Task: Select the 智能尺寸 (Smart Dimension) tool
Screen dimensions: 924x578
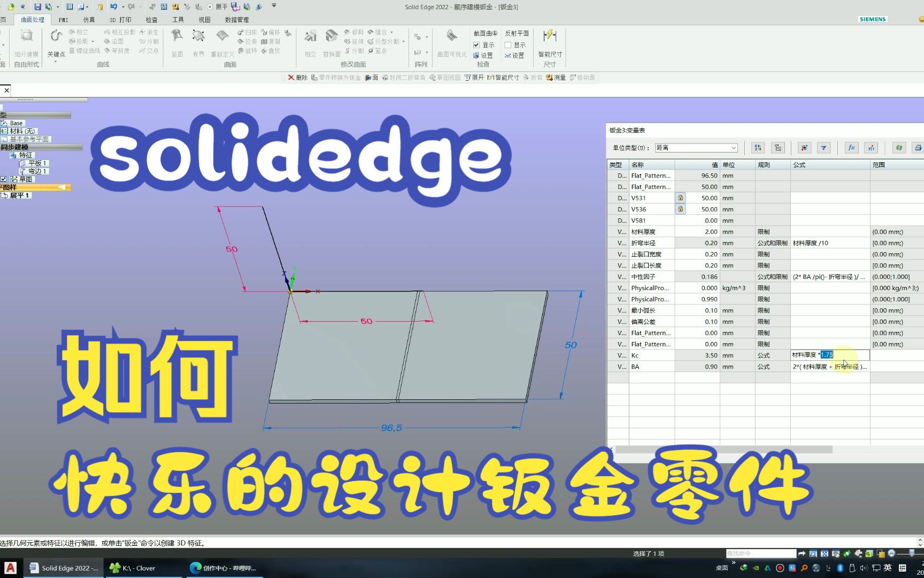Action: point(503,77)
